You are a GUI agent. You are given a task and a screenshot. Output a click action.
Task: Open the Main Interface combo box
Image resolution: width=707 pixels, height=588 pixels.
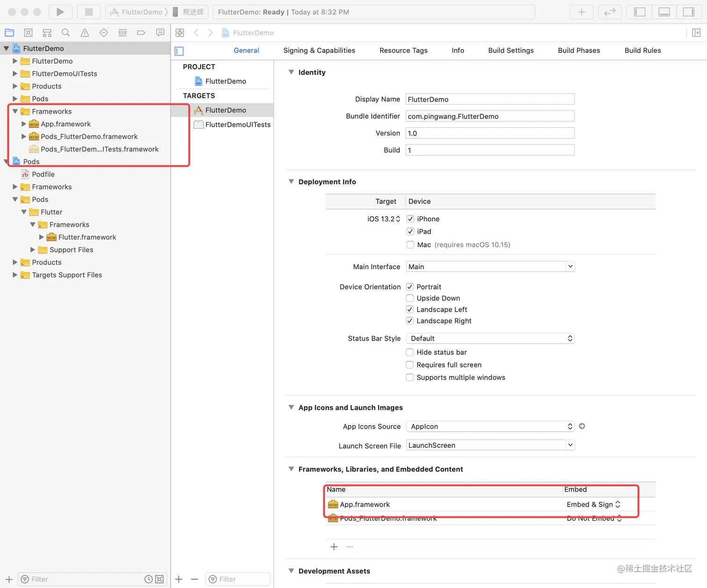click(x=491, y=267)
